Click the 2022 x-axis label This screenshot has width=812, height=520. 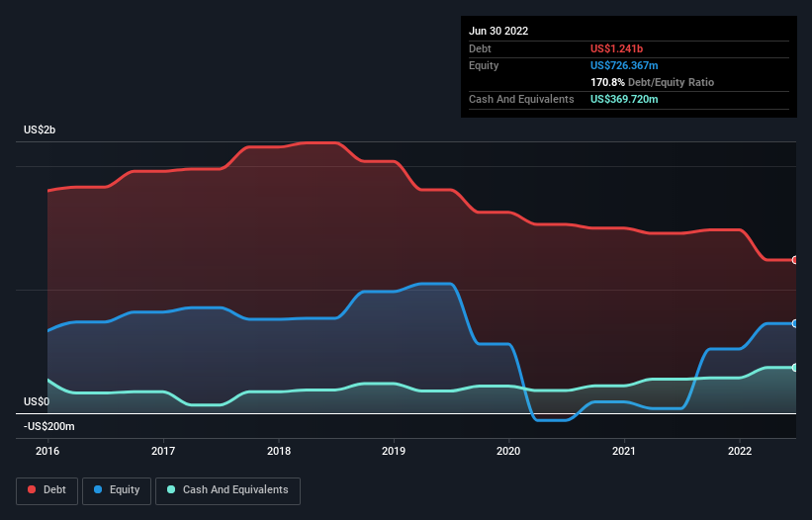pyautogui.click(x=740, y=451)
